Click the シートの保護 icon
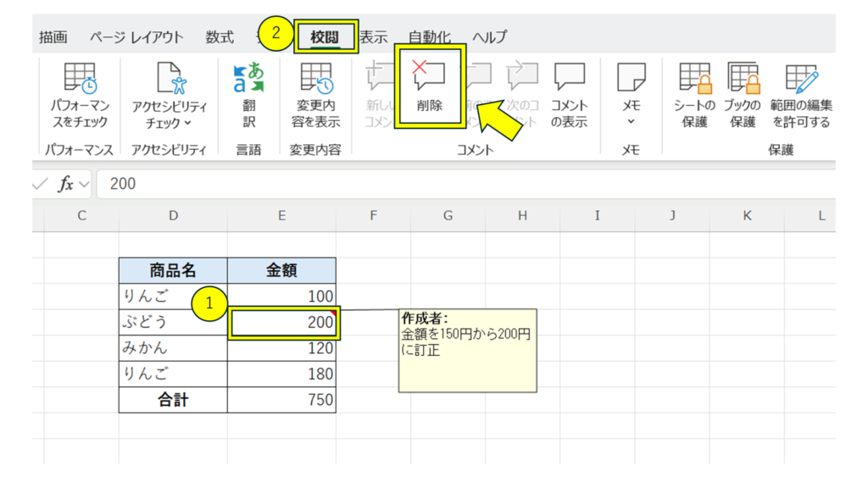This screenshot has width=868, height=488. (x=694, y=82)
